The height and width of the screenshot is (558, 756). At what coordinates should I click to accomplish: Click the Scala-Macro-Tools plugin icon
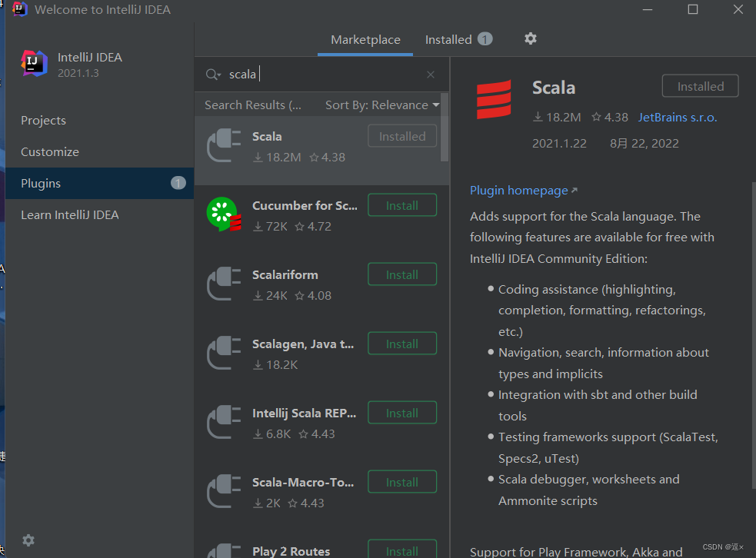tap(223, 492)
